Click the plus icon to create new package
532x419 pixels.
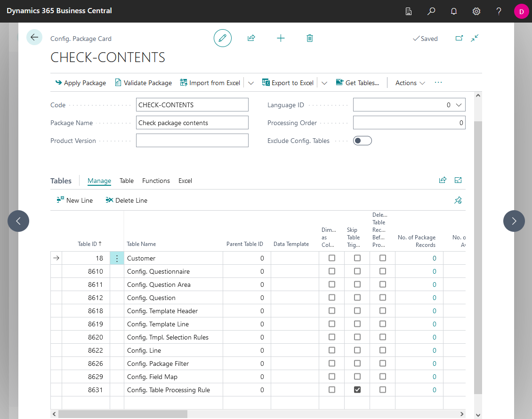[281, 38]
